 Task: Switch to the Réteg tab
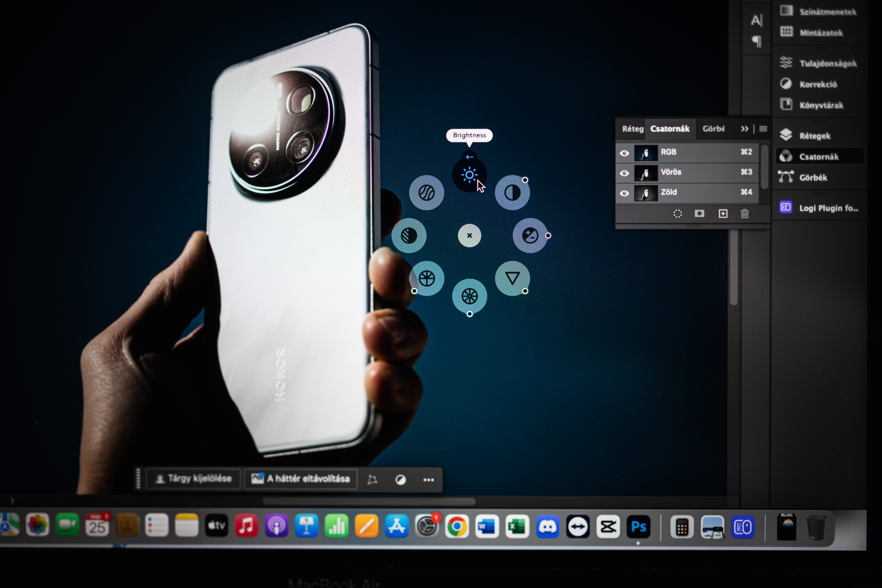632,129
